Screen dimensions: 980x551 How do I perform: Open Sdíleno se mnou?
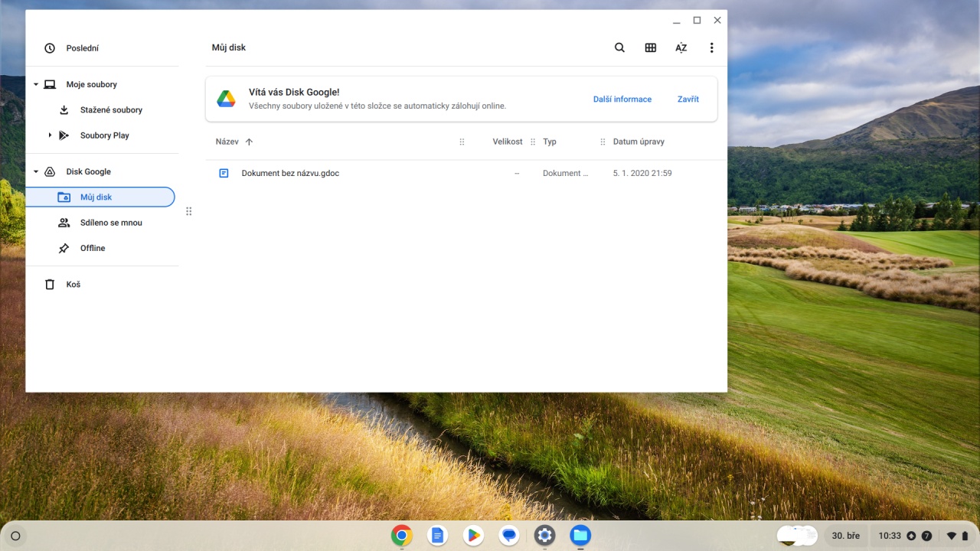click(100, 223)
